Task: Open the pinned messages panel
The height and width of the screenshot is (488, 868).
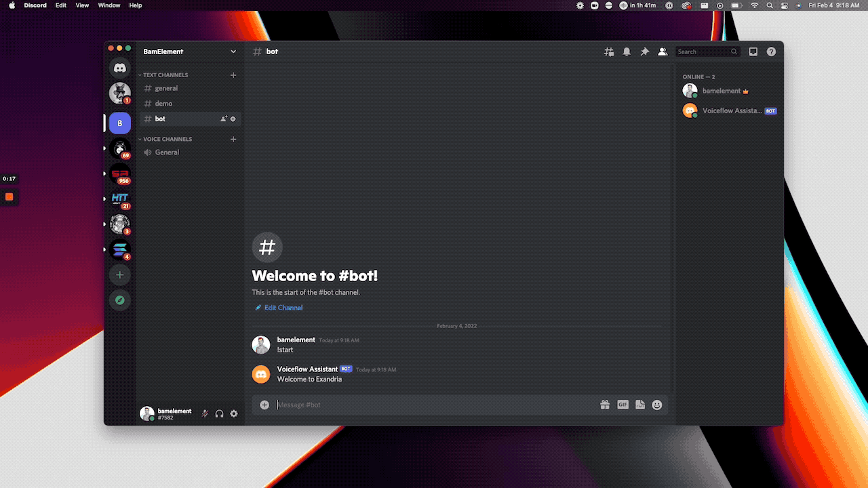Action: pyautogui.click(x=644, y=51)
